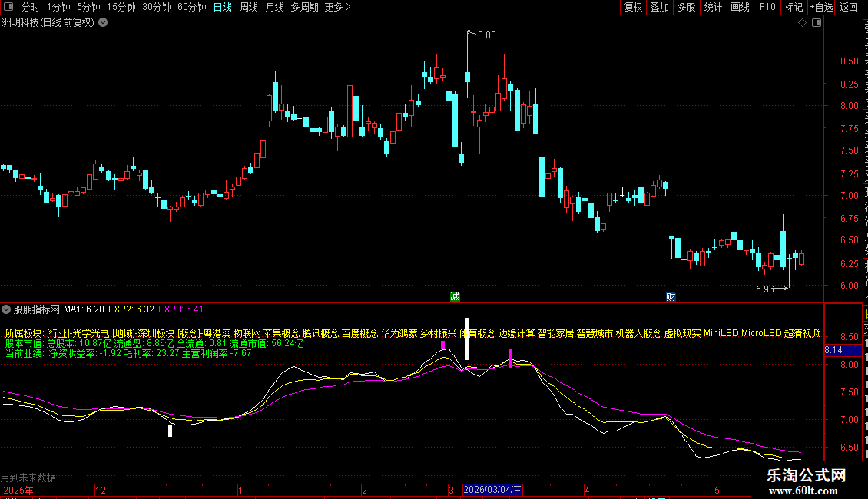868x499 pixels.
Task: Click the 洲明科技(日线.前复权) title text
Action: (x=48, y=23)
